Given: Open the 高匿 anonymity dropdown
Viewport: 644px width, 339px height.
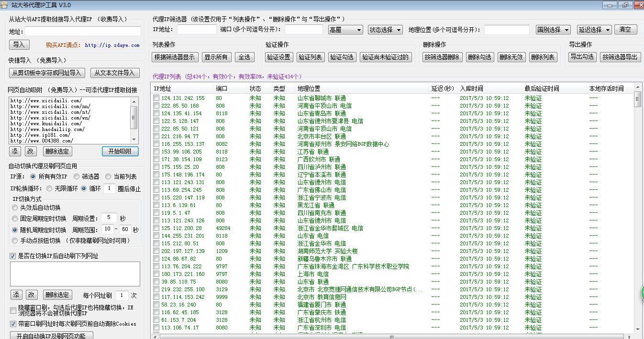Looking at the screenshot, I should (346, 30).
